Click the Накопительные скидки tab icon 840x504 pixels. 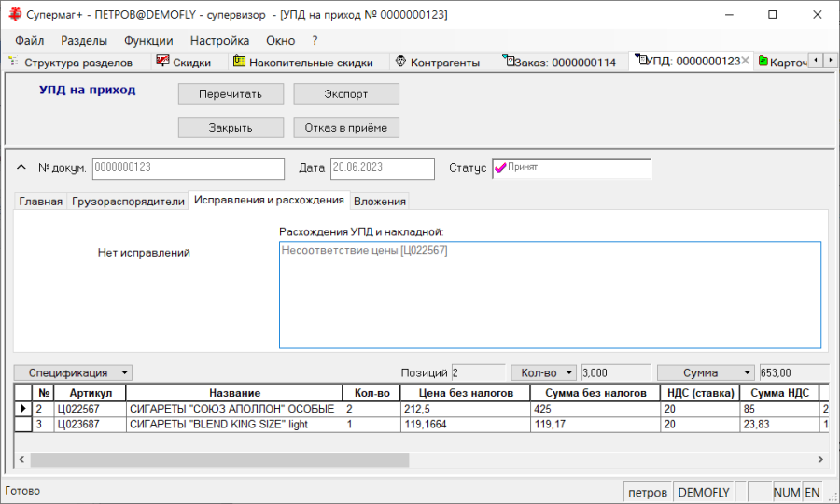pyautogui.click(x=239, y=62)
